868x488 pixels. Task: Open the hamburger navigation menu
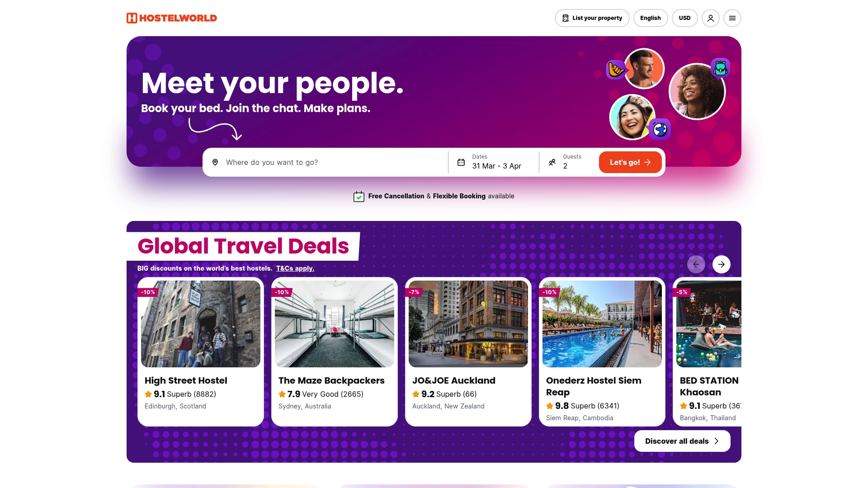(732, 18)
